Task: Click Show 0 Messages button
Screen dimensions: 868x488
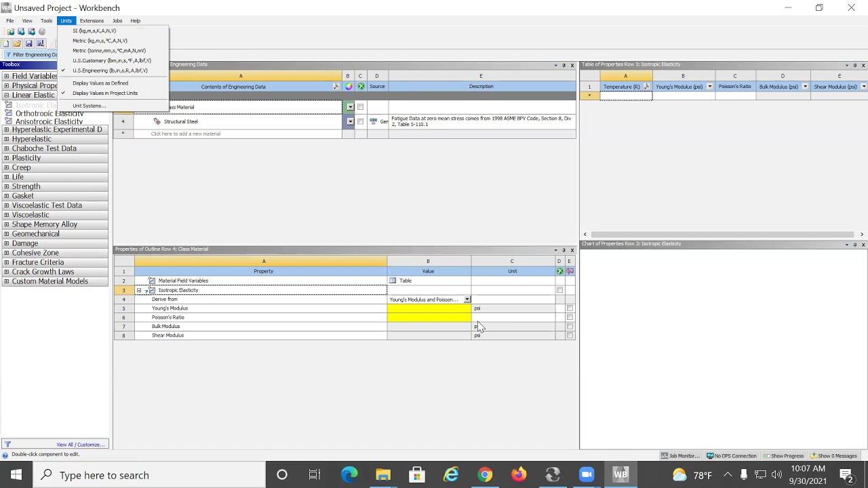Action: click(834, 456)
